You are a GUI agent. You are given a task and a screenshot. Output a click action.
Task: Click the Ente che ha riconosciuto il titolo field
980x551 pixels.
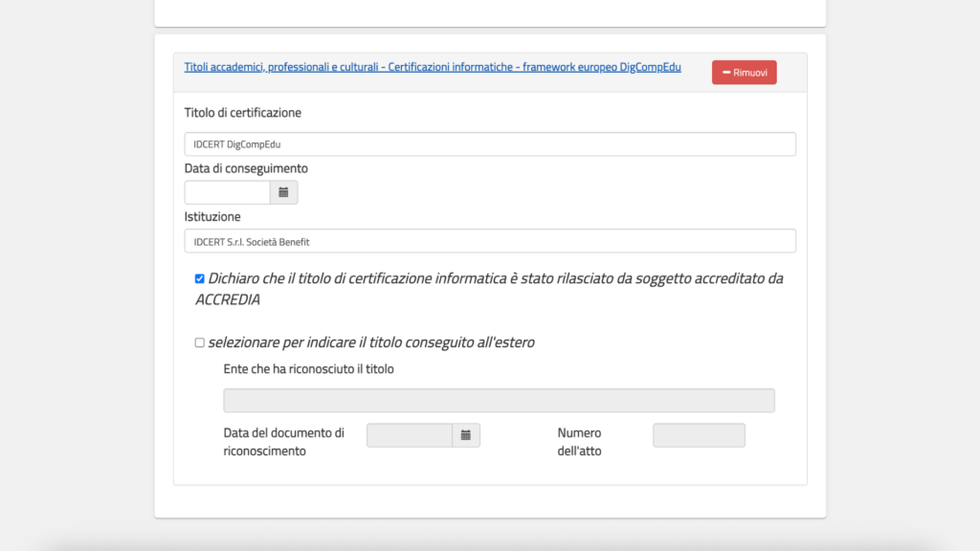tap(499, 401)
